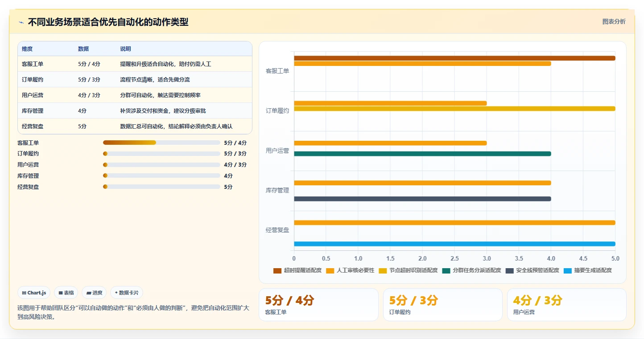Click the 客服工单 y-axis label on the chart
644x339 pixels.
[277, 71]
